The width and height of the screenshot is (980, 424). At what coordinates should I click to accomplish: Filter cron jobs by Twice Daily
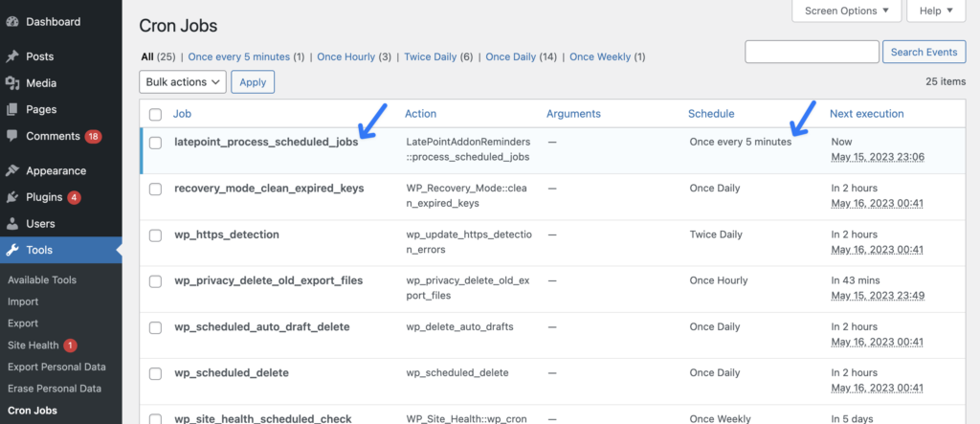tap(431, 57)
